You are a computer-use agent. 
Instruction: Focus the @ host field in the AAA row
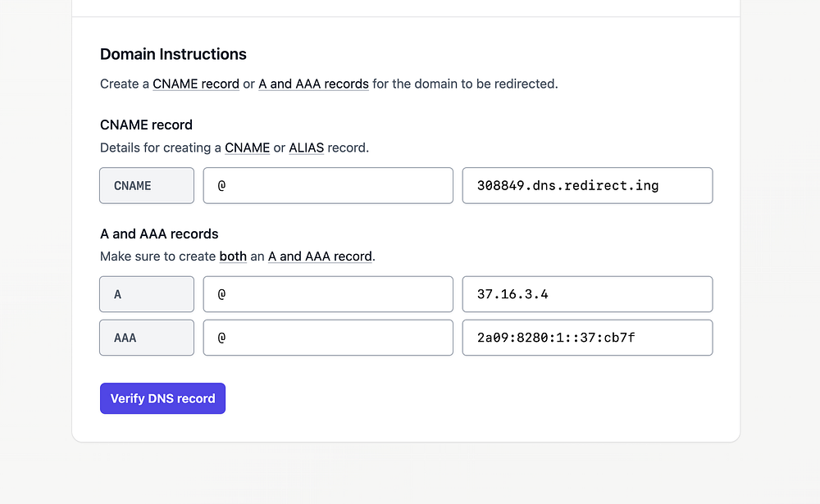[328, 337]
